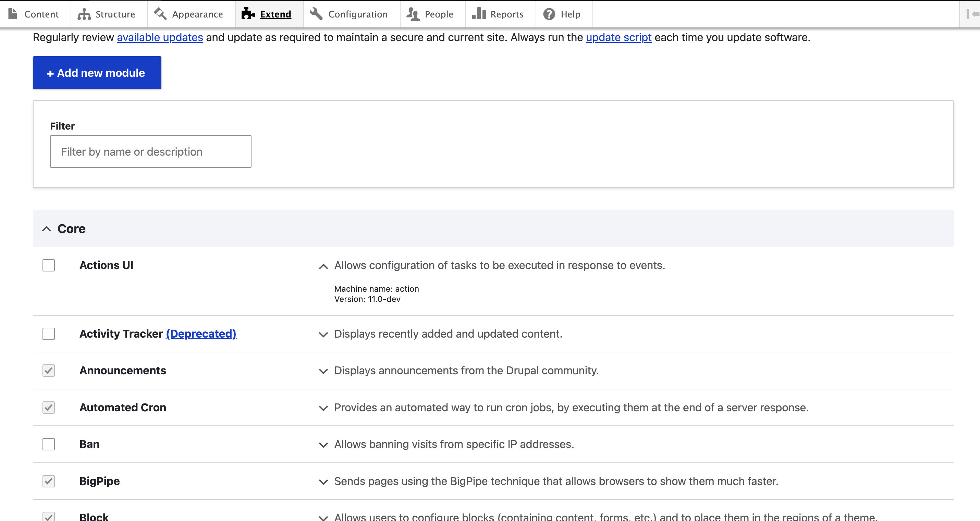Collapse Actions UI description details
Image resolution: width=980 pixels, height=521 pixels.
coord(323,266)
